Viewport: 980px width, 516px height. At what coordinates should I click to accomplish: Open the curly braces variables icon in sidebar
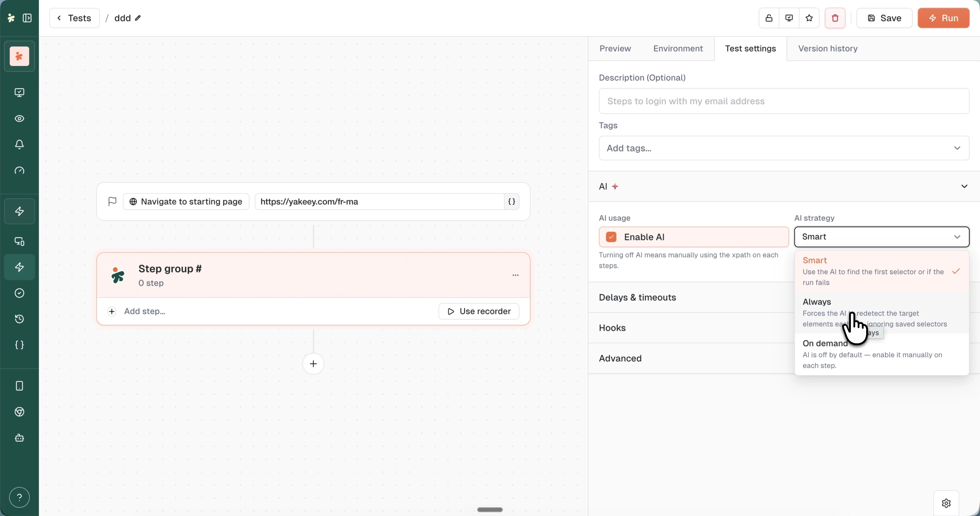(19, 345)
